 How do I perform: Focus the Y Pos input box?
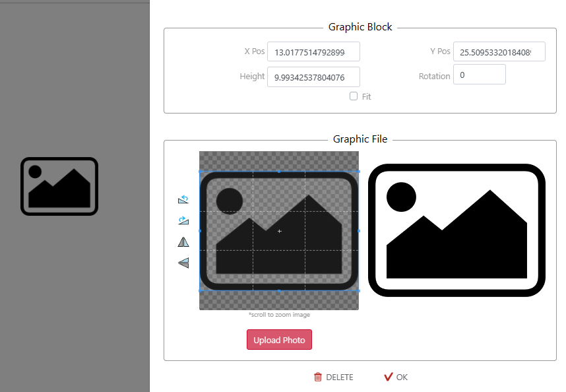coord(499,51)
